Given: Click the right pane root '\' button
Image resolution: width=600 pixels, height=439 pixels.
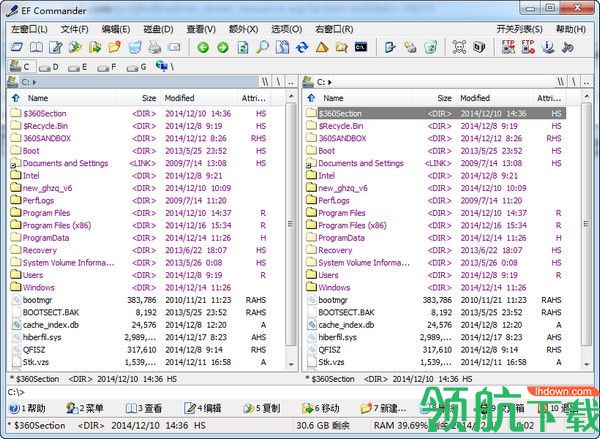Looking at the screenshot, I should (x=573, y=82).
